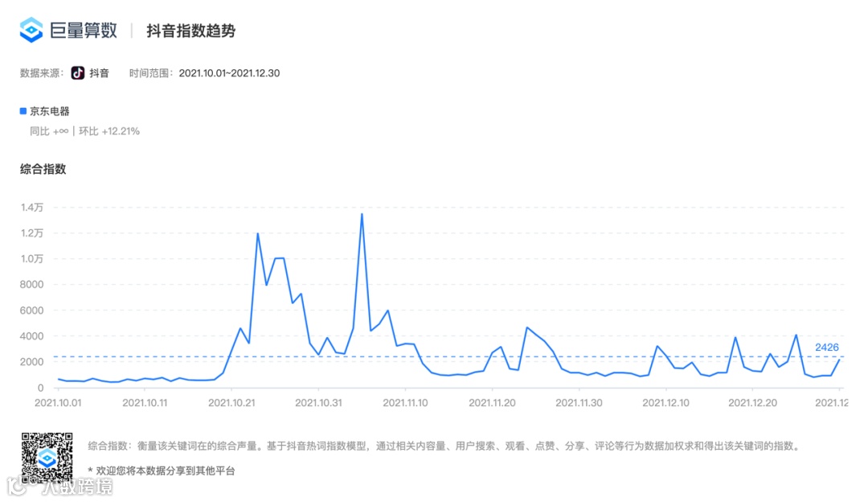Click the 欢迎您将本数据分享到其他平台 note
This screenshot has height=502, width=868.
pos(162,471)
